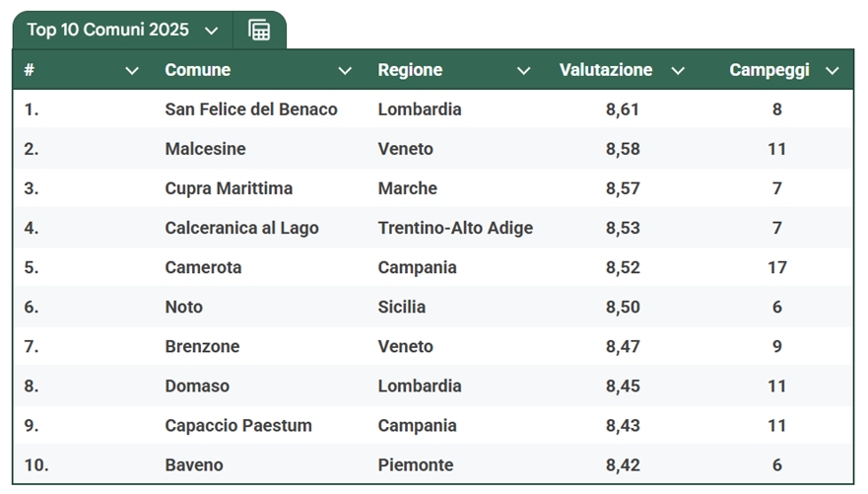Click the Regione column chevron

[524, 71]
